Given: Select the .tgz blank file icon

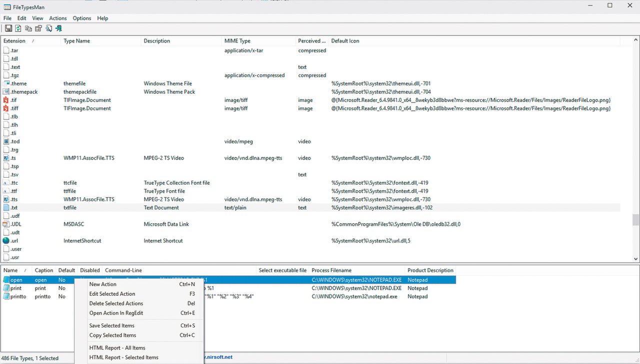Looking at the screenshot, I should click(x=6, y=75).
